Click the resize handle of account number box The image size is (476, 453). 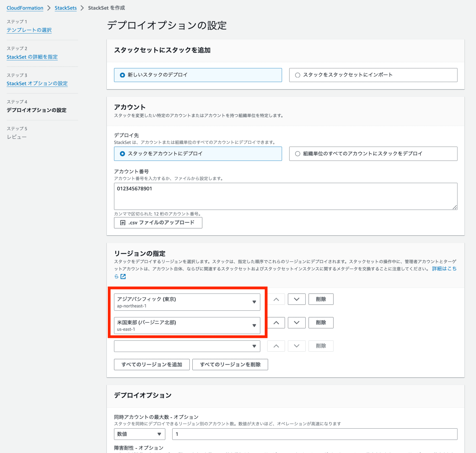[455, 207]
